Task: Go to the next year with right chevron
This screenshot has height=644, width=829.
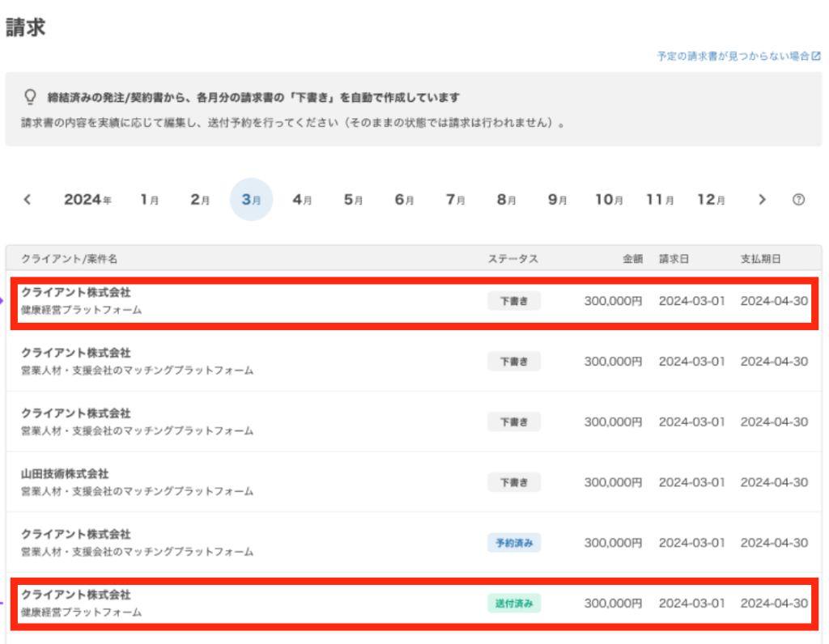Action: [761, 200]
